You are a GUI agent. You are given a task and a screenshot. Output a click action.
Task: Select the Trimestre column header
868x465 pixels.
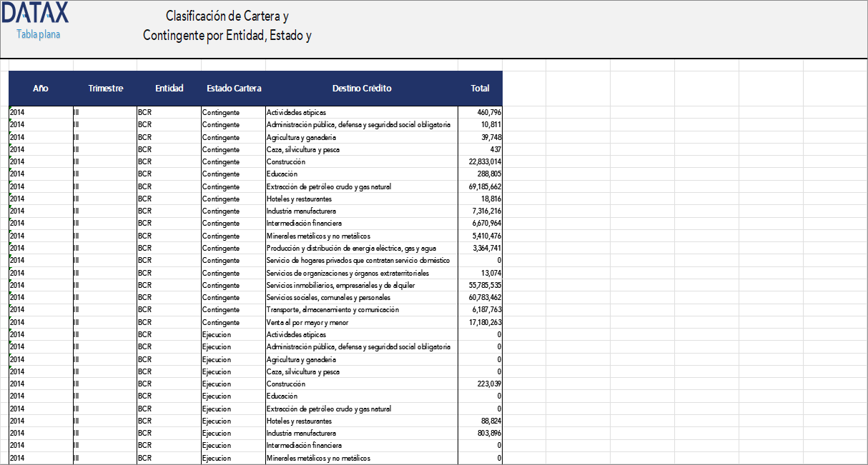106,88
